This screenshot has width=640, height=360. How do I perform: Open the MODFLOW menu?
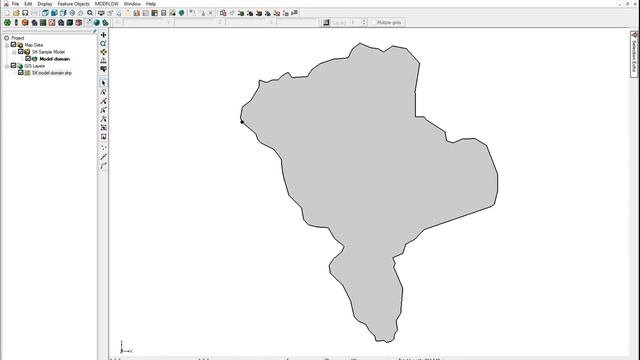pos(107,4)
